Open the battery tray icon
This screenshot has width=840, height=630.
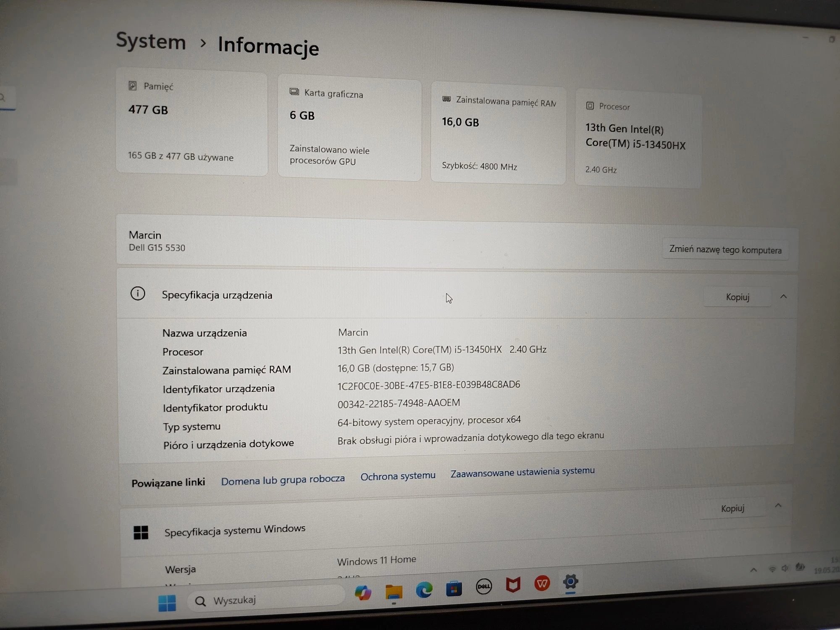click(800, 567)
